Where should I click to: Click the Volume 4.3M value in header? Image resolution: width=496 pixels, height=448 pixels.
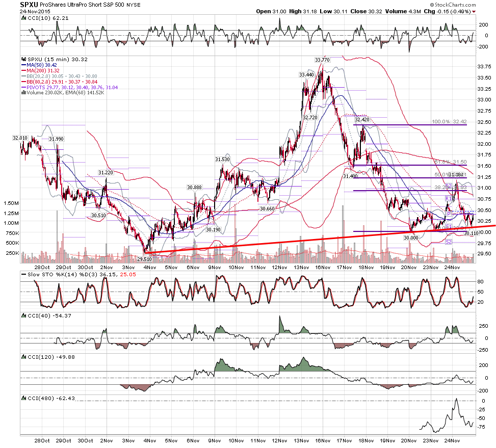point(403,11)
